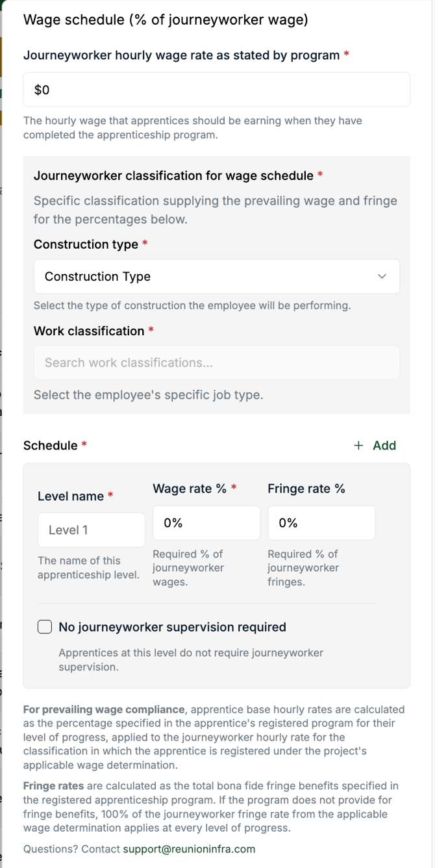The width and height of the screenshot is (435, 868).
Task: Click the 'No journeyworker supervision required' label text
Action: coord(172,627)
